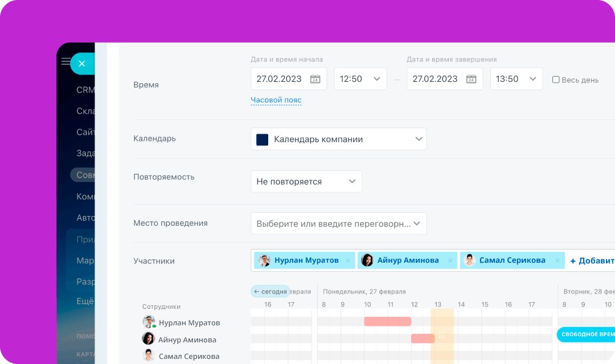The width and height of the screenshot is (615, 364).
Task: Open При... item in sidebar
Action: [x=85, y=239]
